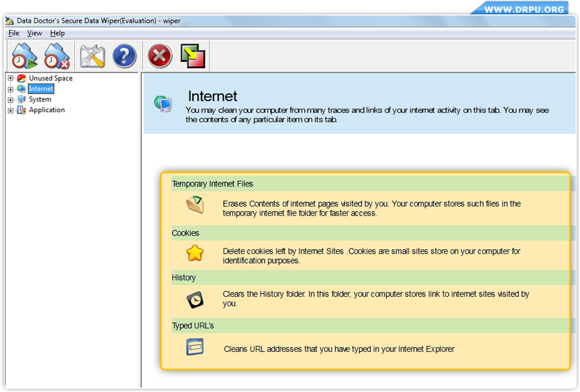Click the 'You may clean your computer' header description
Viewport: 580px width, 392px height.
pos(367,115)
